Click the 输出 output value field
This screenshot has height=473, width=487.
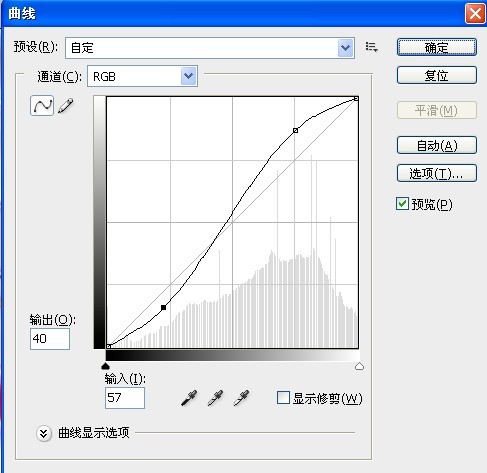click(x=50, y=339)
